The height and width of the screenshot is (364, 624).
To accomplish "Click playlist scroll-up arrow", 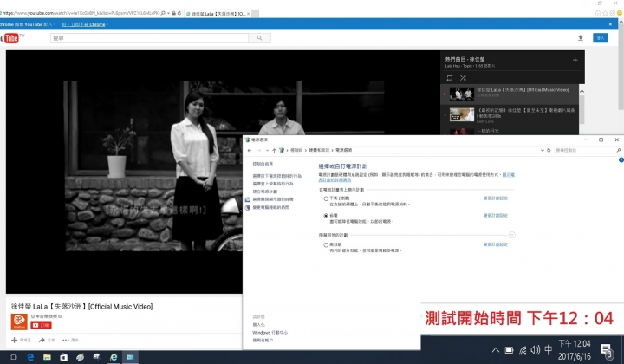I will (582, 91).
